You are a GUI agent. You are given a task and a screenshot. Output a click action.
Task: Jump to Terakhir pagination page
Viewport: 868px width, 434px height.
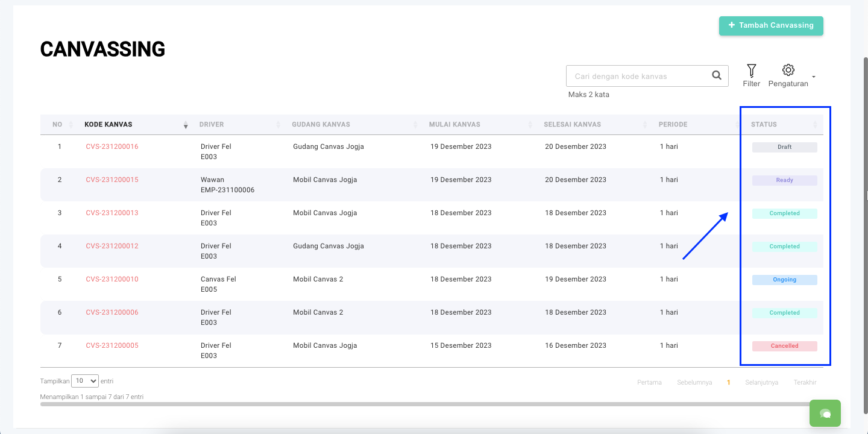(805, 382)
